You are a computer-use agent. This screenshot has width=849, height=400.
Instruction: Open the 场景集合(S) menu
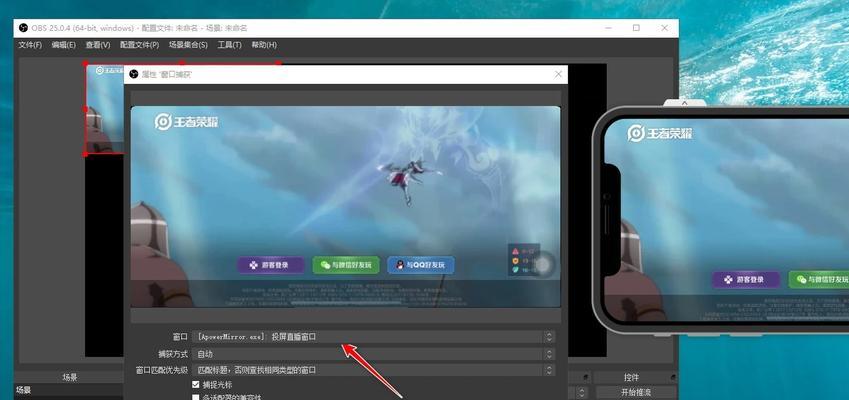[188, 45]
